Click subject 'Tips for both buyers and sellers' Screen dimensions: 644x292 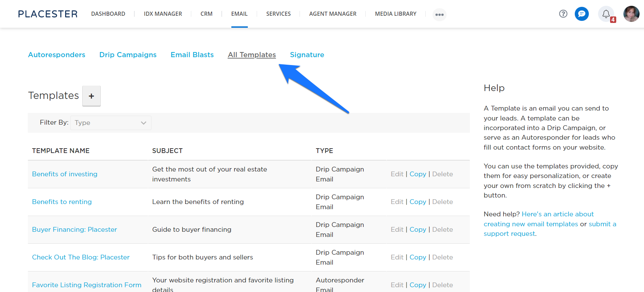203,257
